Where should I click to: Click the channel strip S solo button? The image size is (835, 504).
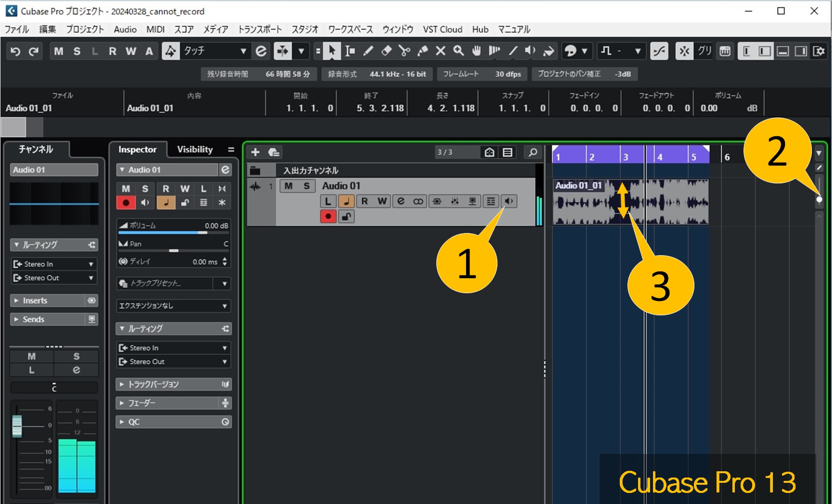tap(76, 356)
